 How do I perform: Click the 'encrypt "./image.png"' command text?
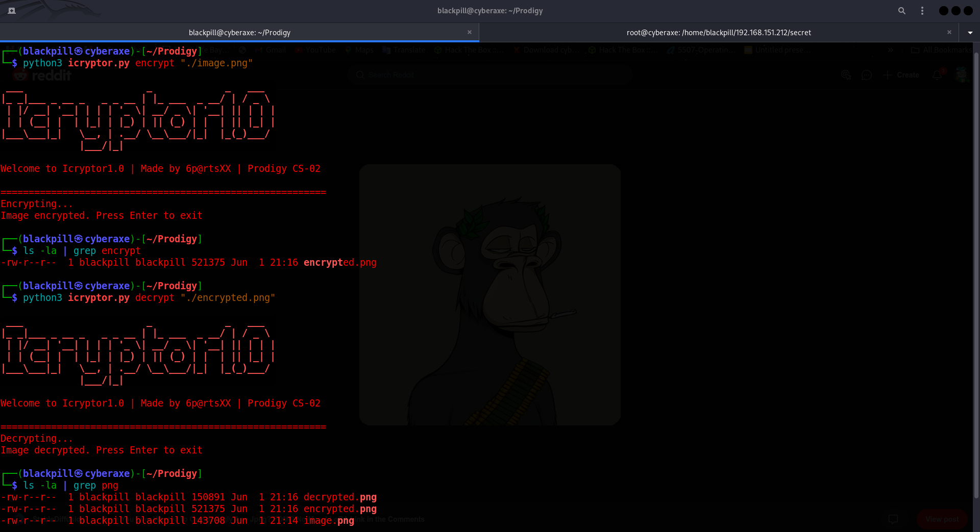[194, 63]
